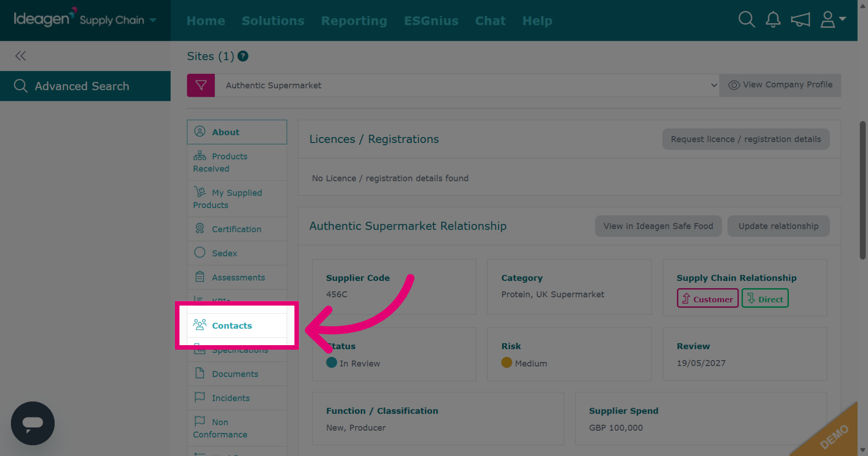The width and height of the screenshot is (868, 456).
Task: Select the Products Received tab
Action: pos(237,162)
